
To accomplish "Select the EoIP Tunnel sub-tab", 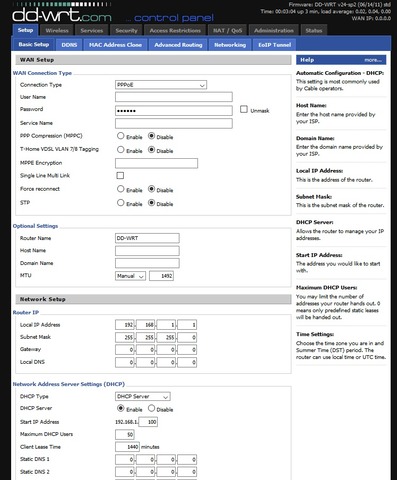I will tap(275, 45).
